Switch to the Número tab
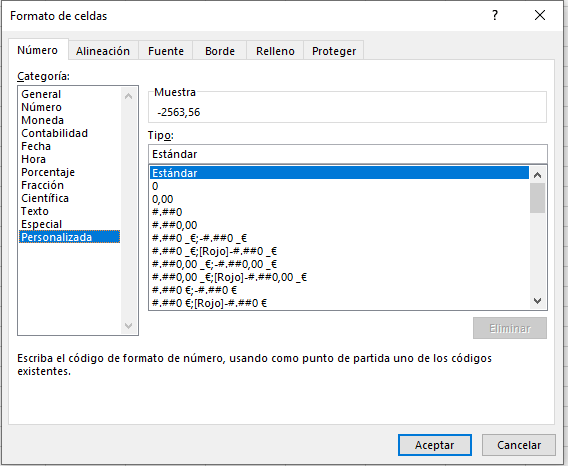The height and width of the screenshot is (466, 568). [38, 50]
